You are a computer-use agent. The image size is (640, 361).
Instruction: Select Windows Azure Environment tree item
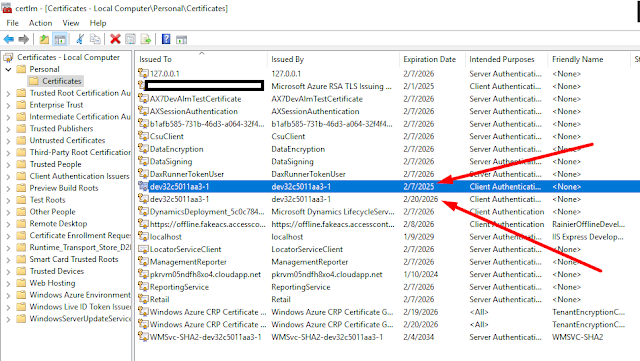80,295
